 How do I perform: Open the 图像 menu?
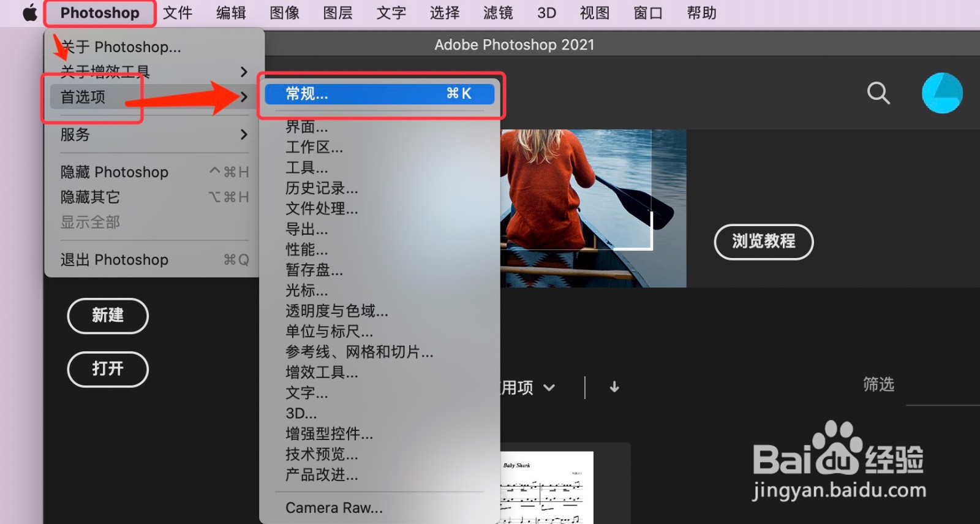tap(285, 13)
